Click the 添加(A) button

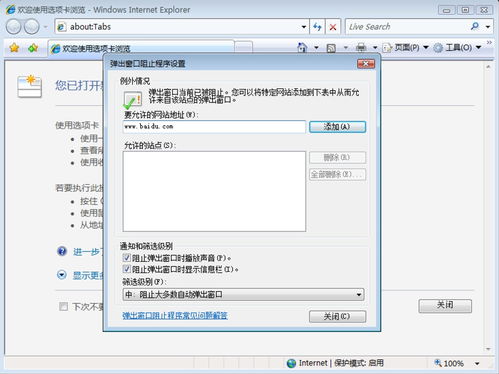pyautogui.click(x=337, y=127)
